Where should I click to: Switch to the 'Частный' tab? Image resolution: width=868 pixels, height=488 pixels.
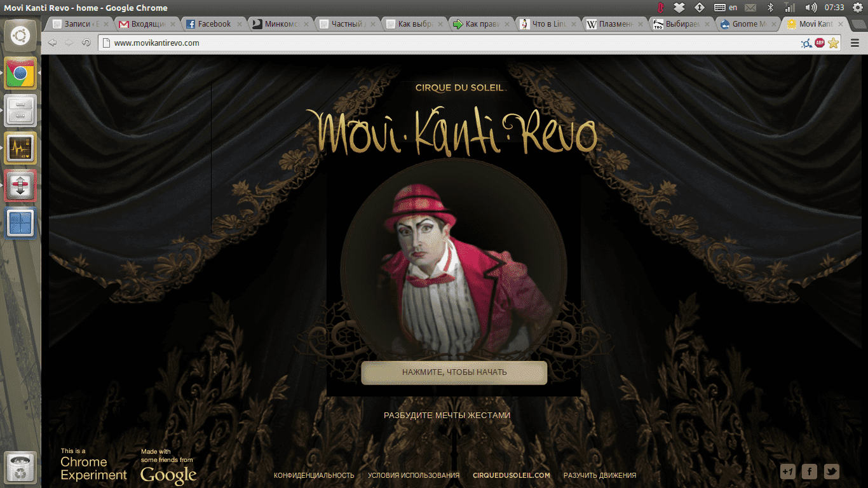pyautogui.click(x=348, y=24)
